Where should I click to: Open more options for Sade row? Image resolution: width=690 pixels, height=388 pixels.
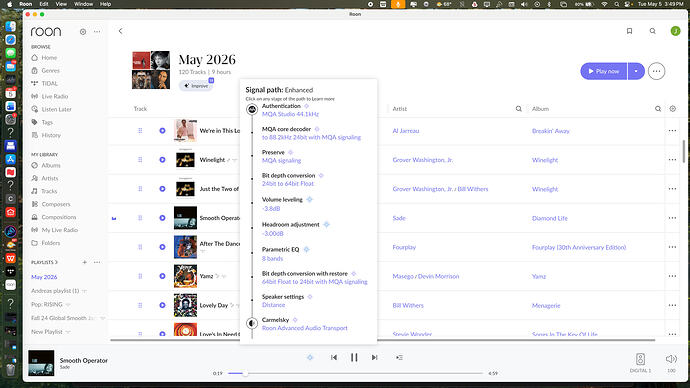tap(672, 218)
